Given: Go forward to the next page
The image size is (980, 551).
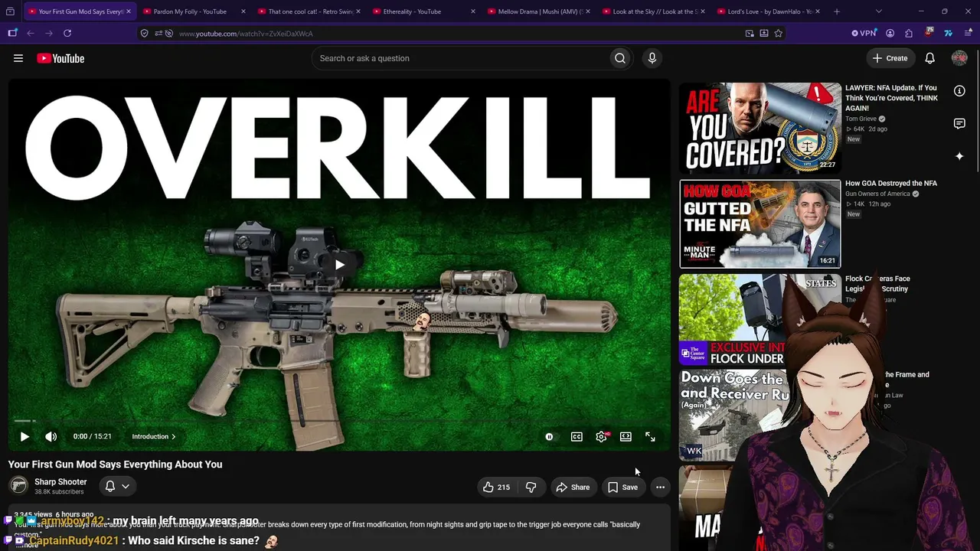Looking at the screenshot, I should click(49, 33).
